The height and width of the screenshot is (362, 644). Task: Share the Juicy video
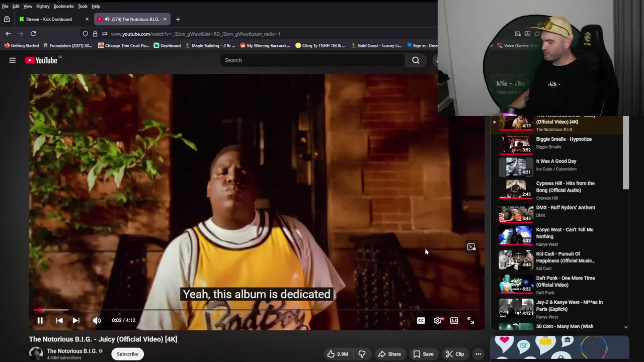pyautogui.click(x=389, y=354)
